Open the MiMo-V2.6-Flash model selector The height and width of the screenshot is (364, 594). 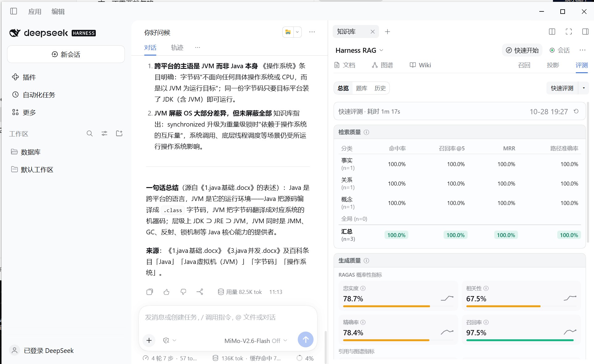pos(256,341)
